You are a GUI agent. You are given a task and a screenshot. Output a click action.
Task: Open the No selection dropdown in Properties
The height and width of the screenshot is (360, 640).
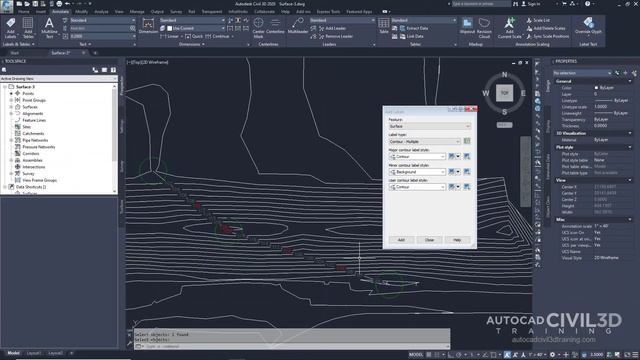click(x=582, y=73)
